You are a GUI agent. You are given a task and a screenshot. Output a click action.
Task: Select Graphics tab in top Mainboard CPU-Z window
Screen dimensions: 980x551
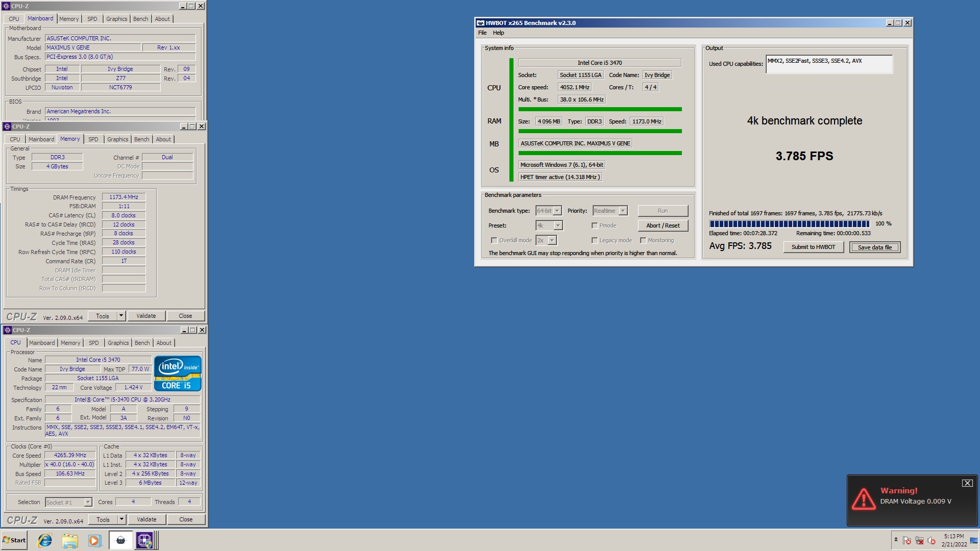pyautogui.click(x=116, y=19)
